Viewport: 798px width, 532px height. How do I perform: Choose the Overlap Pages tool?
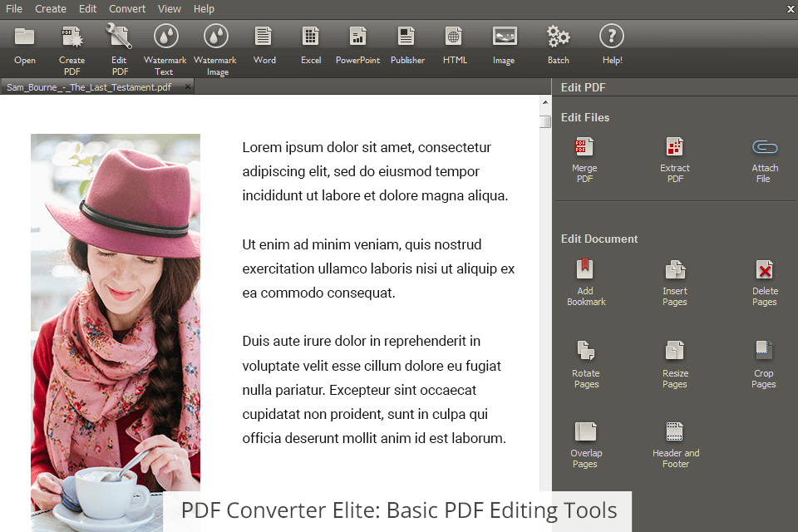click(x=585, y=444)
